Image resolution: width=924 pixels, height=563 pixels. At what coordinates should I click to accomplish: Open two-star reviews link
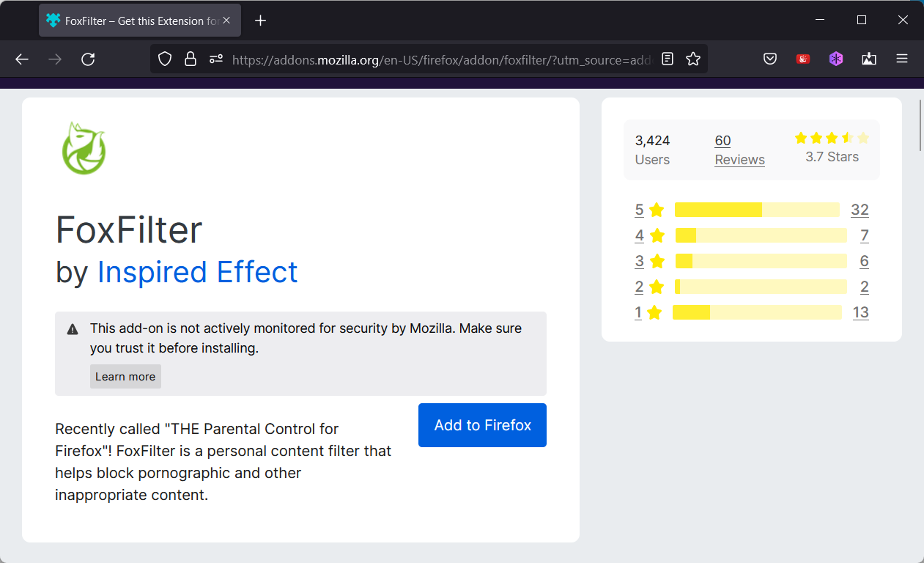click(x=649, y=287)
